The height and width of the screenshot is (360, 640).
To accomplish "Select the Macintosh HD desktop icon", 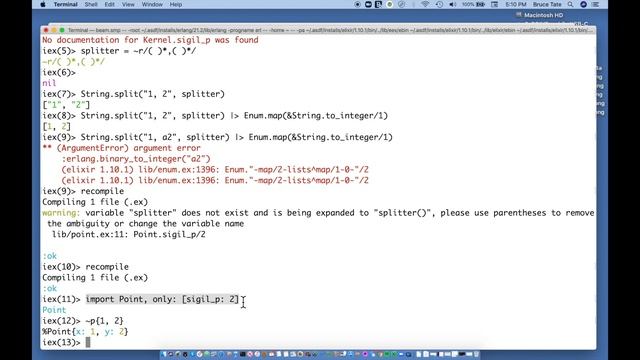I will [x=540, y=15].
